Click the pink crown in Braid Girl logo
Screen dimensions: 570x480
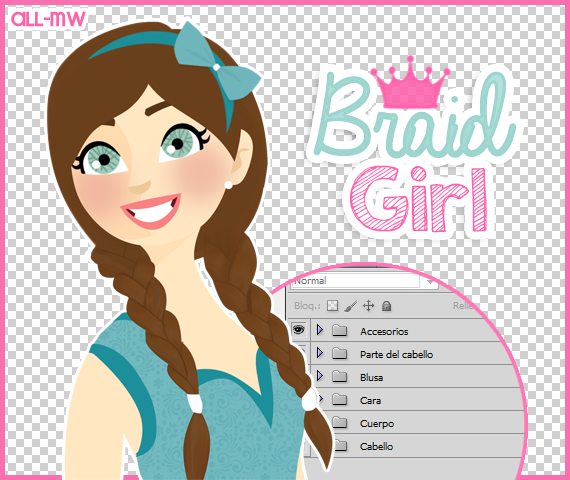pyautogui.click(x=410, y=84)
